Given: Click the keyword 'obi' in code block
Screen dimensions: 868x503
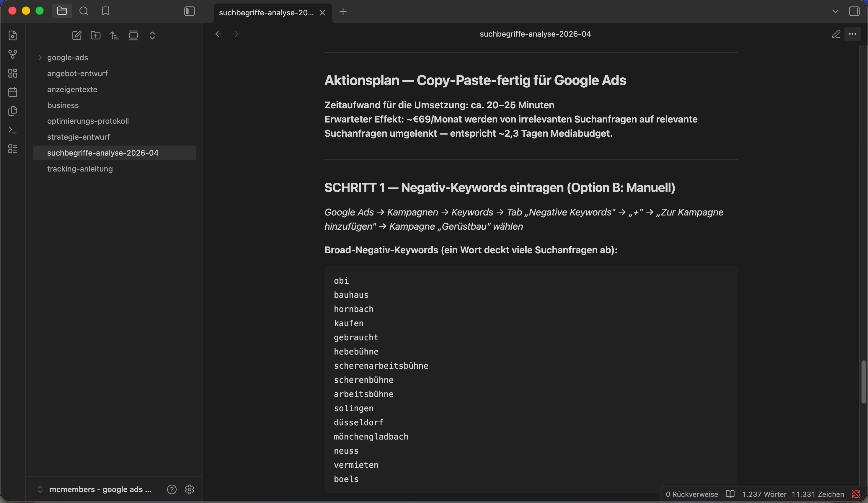Looking at the screenshot, I should 341,281.
